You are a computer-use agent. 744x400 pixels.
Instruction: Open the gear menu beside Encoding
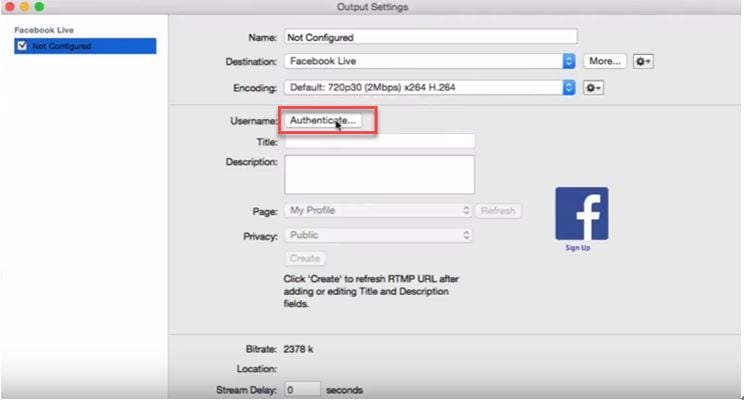click(593, 88)
